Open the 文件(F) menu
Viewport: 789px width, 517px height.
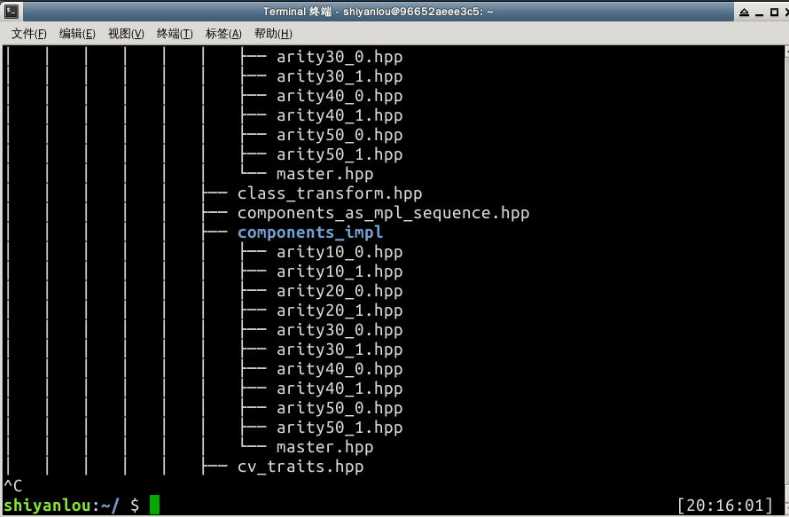click(x=29, y=34)
